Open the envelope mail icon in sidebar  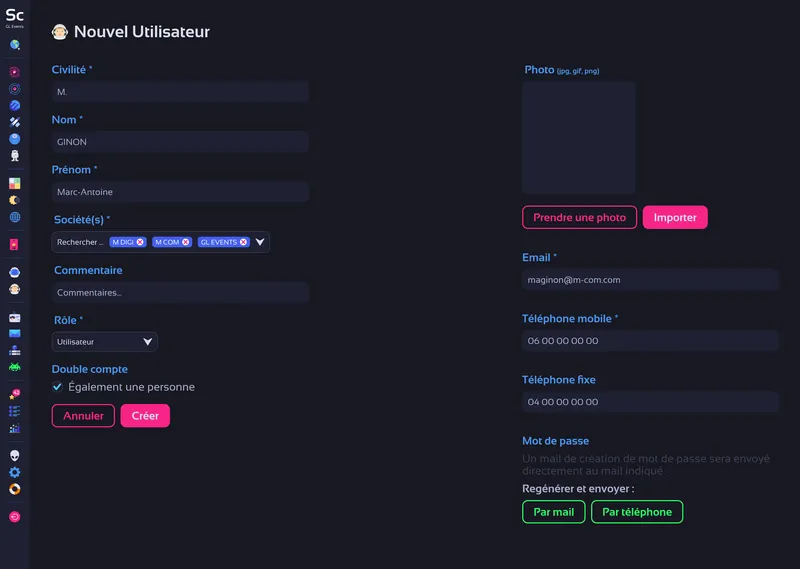point(15,333)
